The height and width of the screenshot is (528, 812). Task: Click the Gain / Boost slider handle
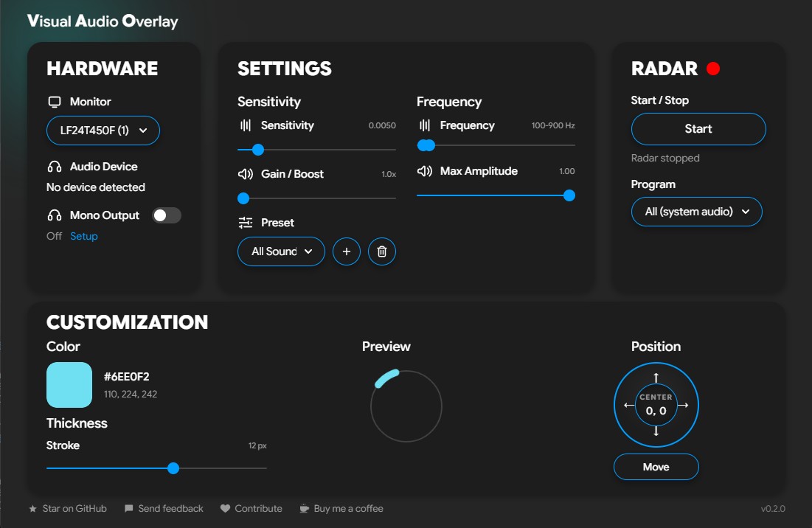(243, 198)
